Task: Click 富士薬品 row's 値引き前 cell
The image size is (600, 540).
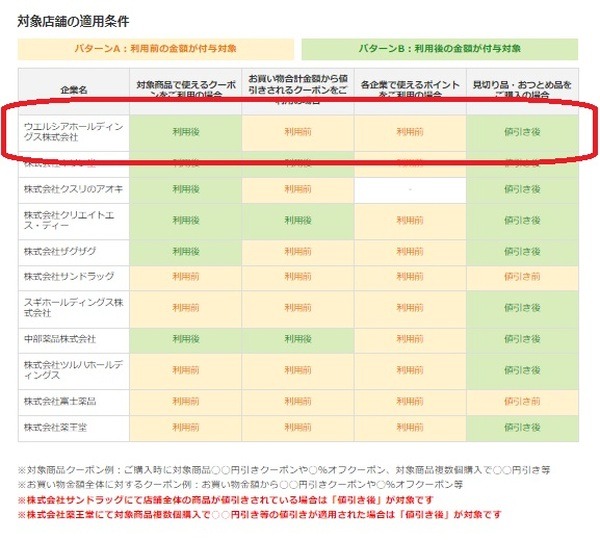Action: tap(522, 402)
